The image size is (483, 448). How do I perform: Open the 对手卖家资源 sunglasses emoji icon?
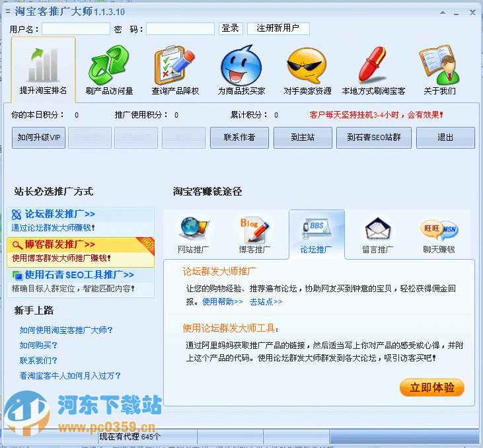click(x=307, y=65)
